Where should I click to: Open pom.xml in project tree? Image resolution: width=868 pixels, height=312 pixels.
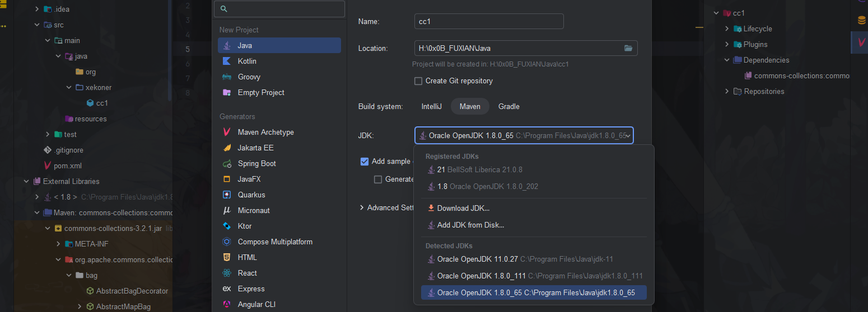(x=63, y=166)
